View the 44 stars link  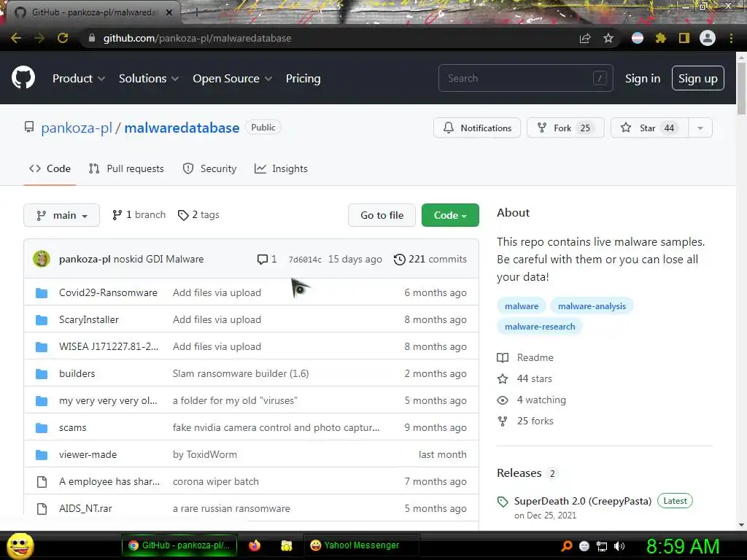coord(524,378)
